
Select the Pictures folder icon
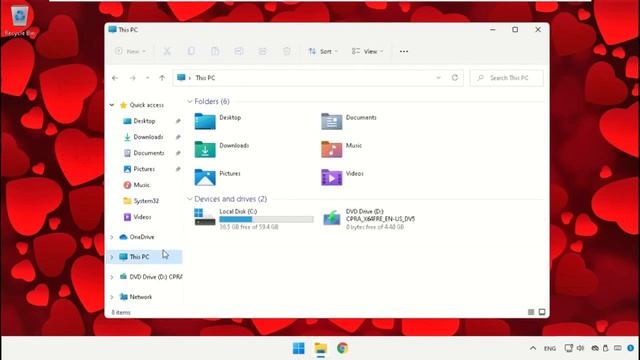pyautogui.click(x=204, y=178)
